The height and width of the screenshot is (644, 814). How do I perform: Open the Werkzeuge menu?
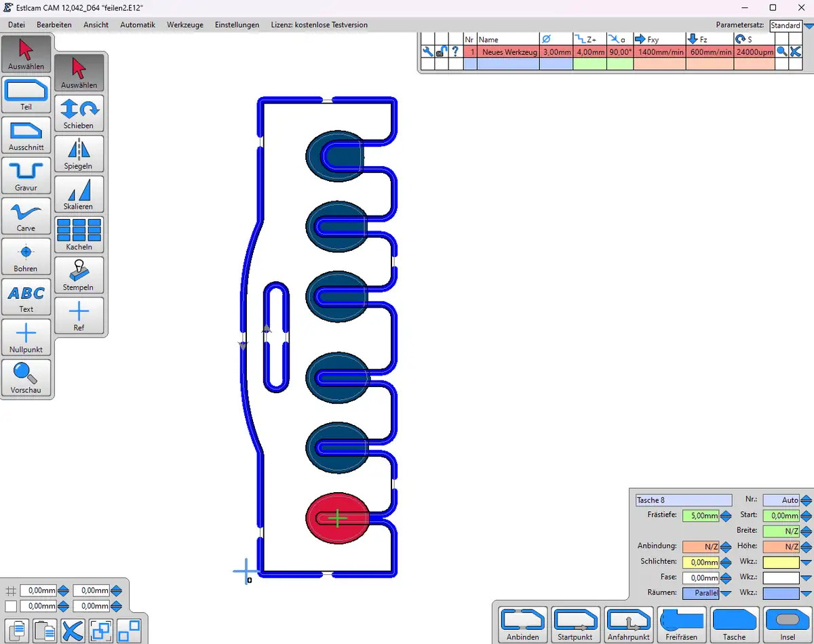(x=185, y=25)
